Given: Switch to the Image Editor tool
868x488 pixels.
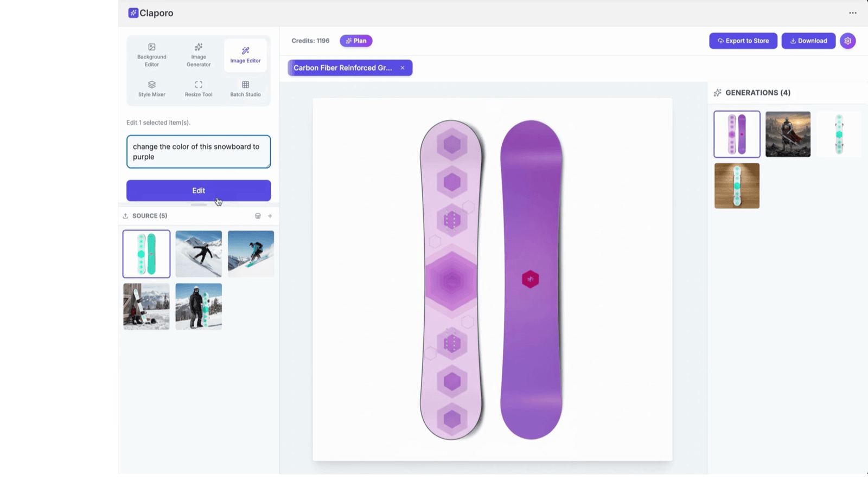Looking at the screenshot, I should pyautogui.click(x=245, y=54).
